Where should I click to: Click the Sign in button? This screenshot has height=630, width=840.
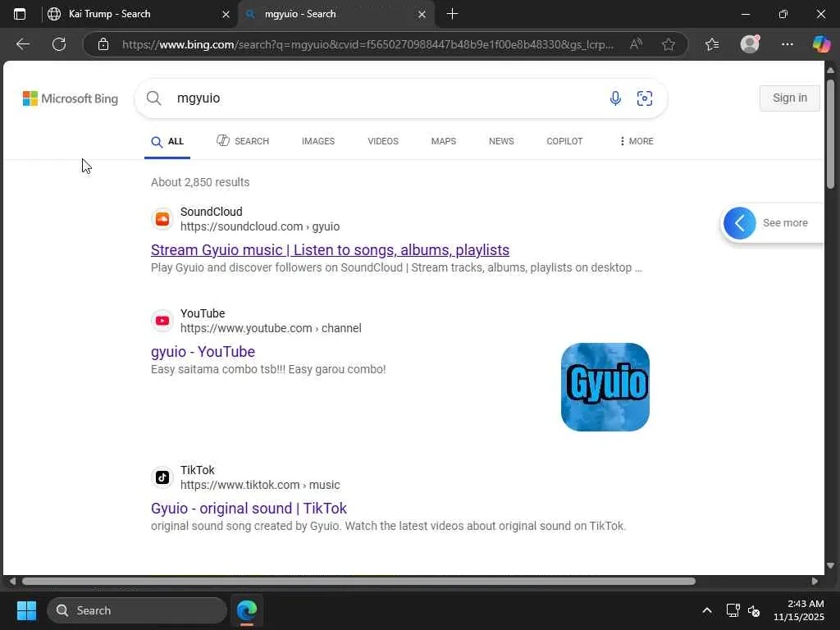790,98
